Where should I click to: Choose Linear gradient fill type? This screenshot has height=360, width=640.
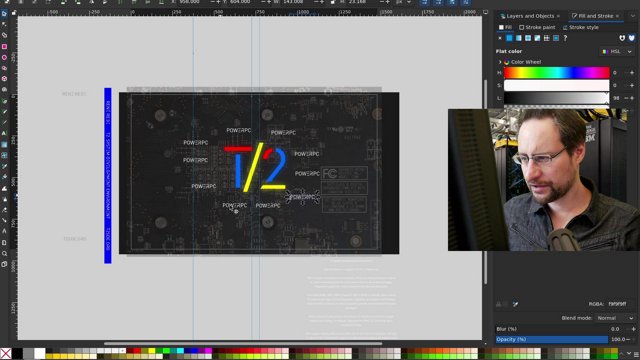(x=518, y=38)
